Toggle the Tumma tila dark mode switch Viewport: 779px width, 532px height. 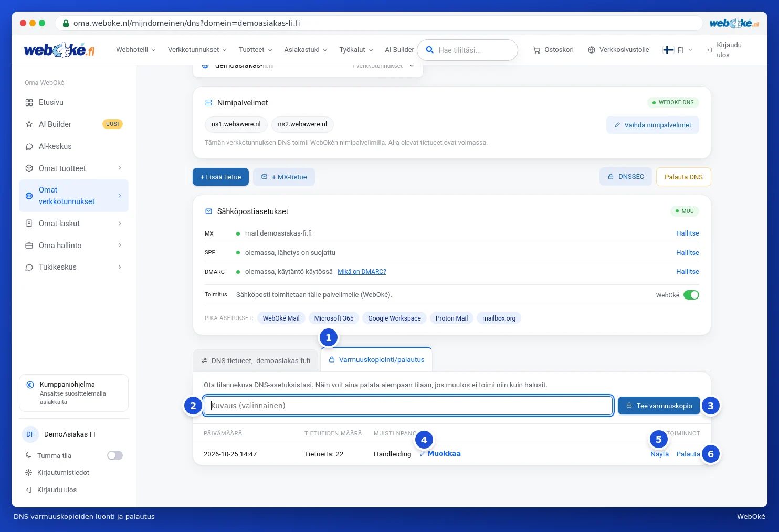point(115,455)
